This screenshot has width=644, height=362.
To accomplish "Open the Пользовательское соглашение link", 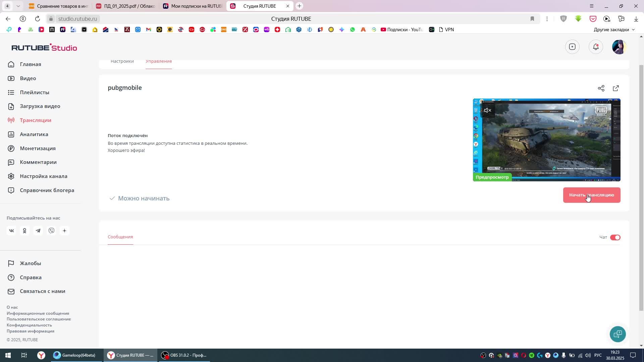I will tap(39, 319).
